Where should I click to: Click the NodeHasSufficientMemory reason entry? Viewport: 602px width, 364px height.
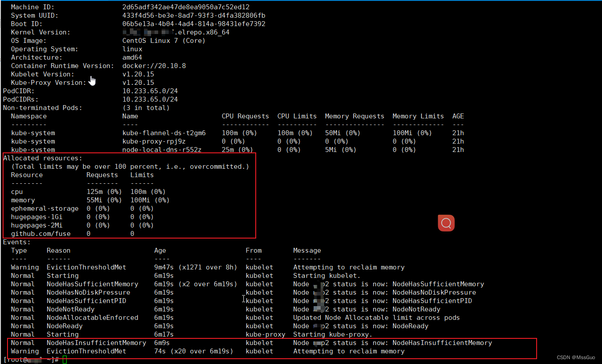[x=92, y=284]
